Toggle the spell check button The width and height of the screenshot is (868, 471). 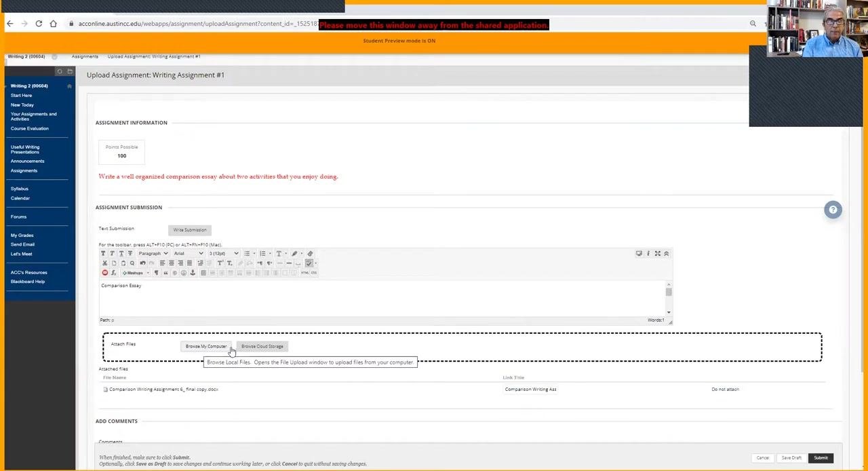309,263
